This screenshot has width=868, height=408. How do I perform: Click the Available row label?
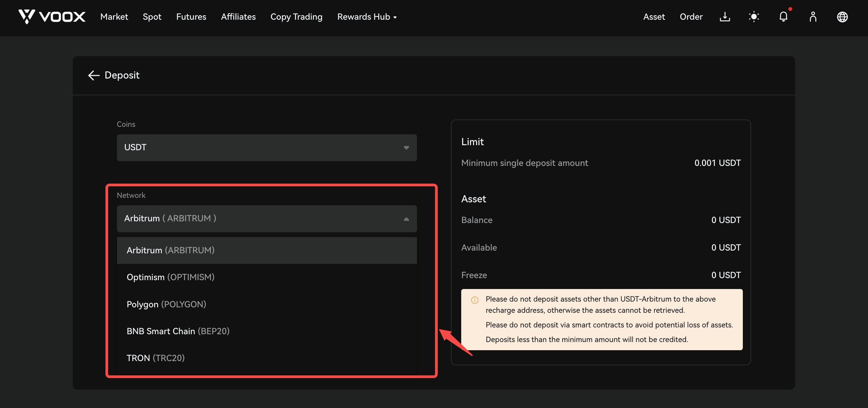tap(479, 248)
